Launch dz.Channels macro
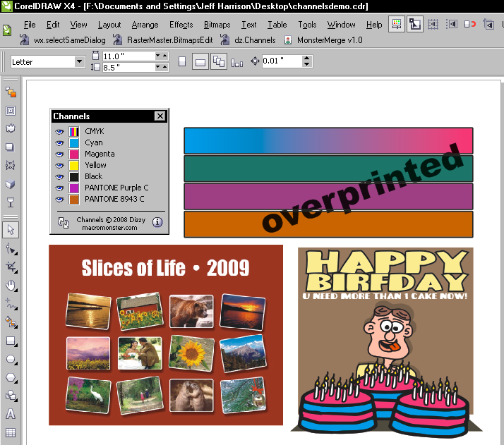Screen dimensions: 504x445 click(248, 40)
